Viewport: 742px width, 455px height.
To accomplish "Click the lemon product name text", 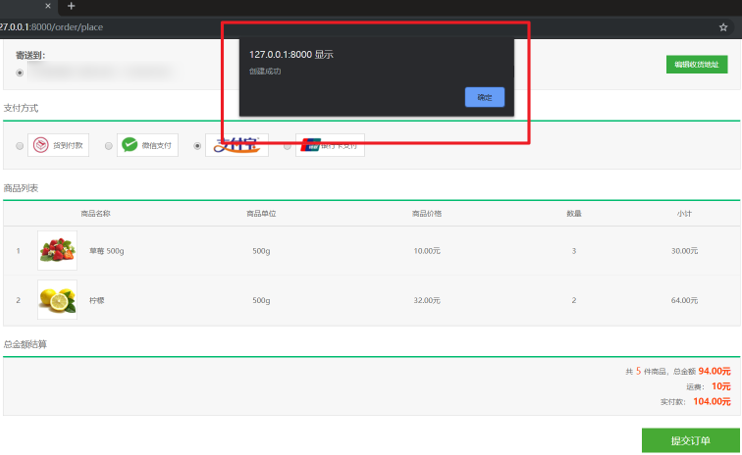I will click(97, 300).
